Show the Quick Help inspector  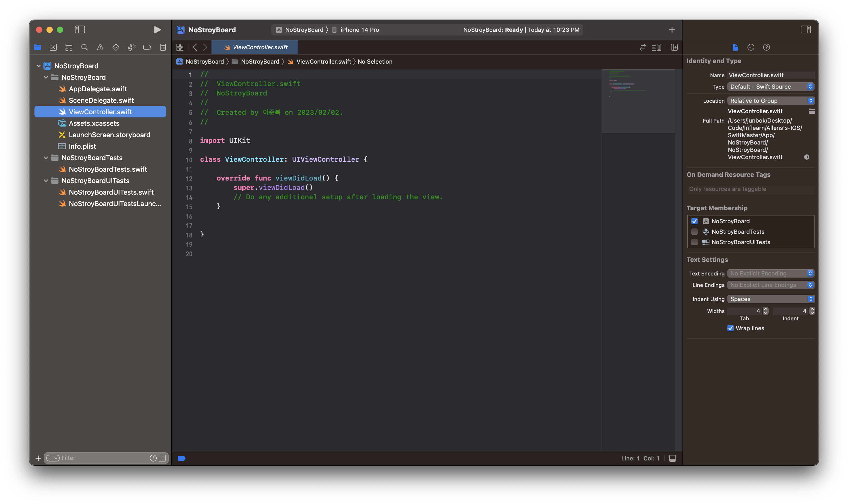[767, 47]
